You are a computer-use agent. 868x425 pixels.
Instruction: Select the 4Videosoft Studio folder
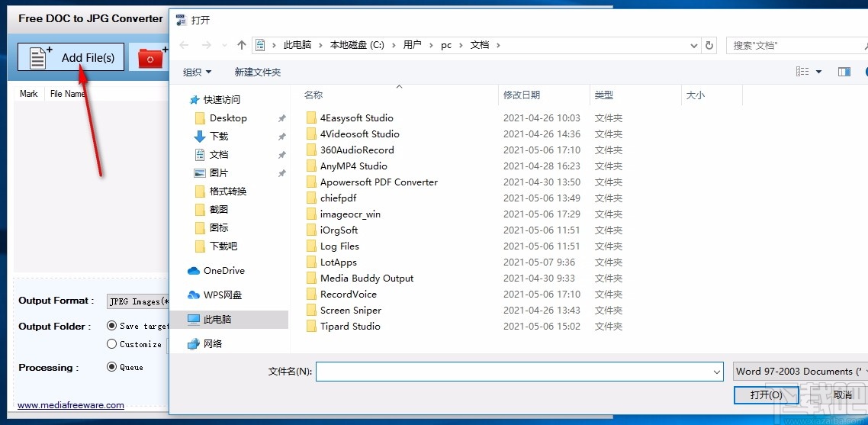(359, 134)
